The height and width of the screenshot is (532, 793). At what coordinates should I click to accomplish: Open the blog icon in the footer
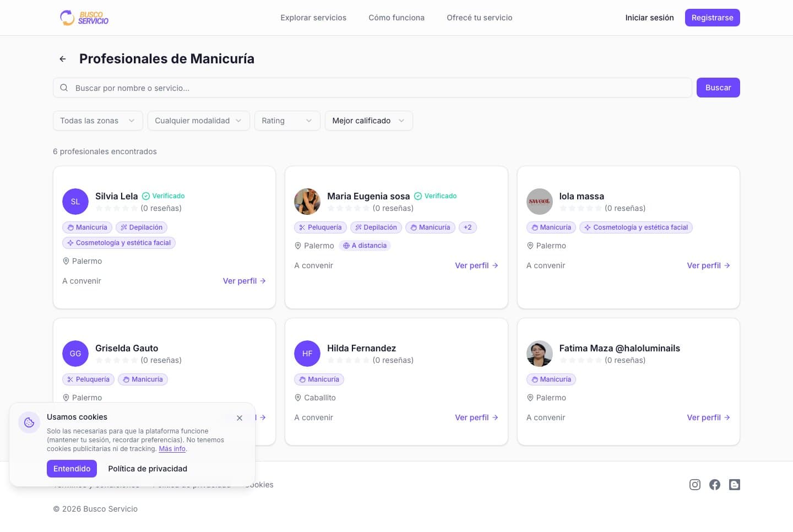coord(735,485)
